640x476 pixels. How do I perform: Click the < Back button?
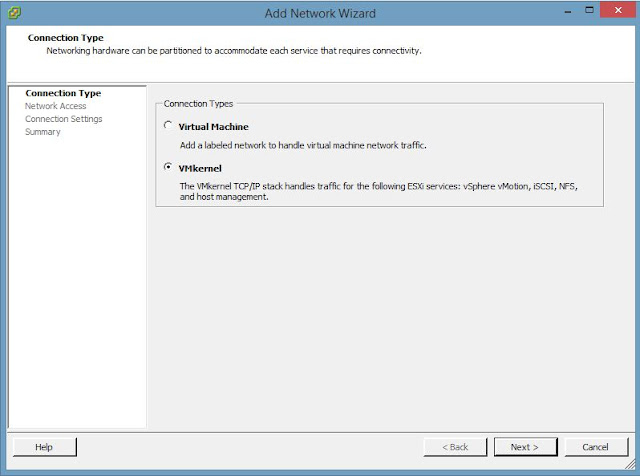(455, 447)
